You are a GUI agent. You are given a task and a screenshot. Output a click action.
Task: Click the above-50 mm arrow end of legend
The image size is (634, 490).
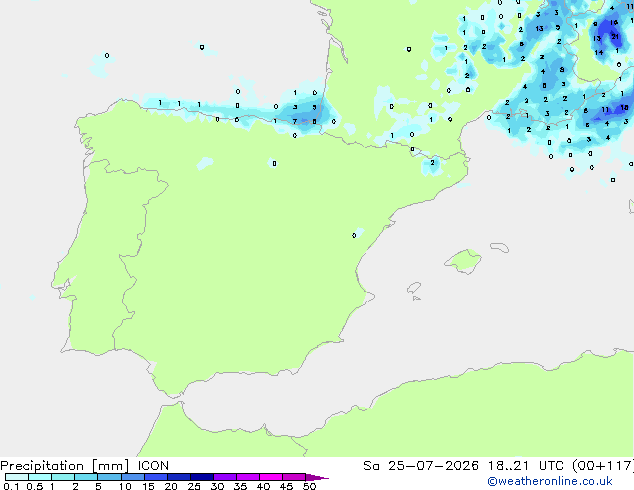coord(317,477)
